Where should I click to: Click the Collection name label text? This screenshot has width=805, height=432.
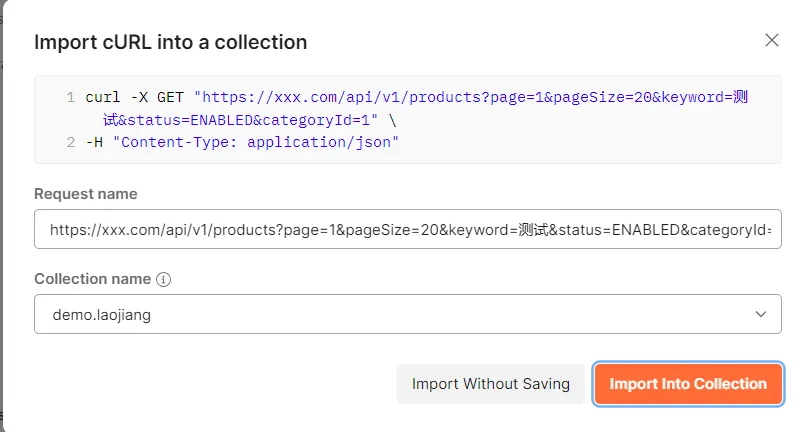click(92, 280)
